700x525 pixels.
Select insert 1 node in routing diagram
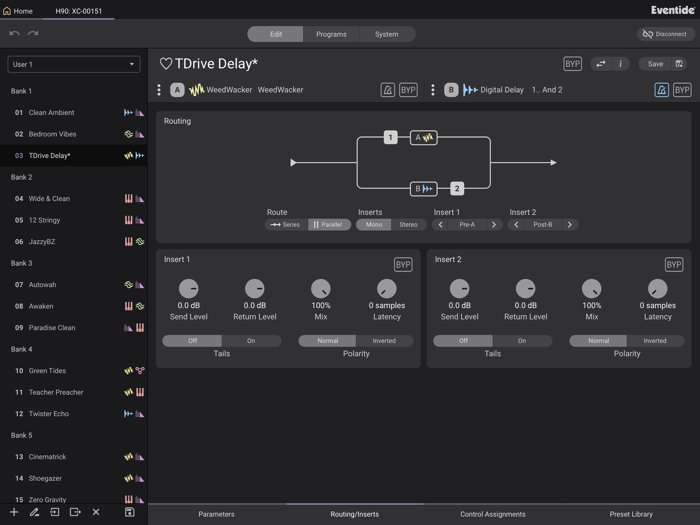point(391,137)
